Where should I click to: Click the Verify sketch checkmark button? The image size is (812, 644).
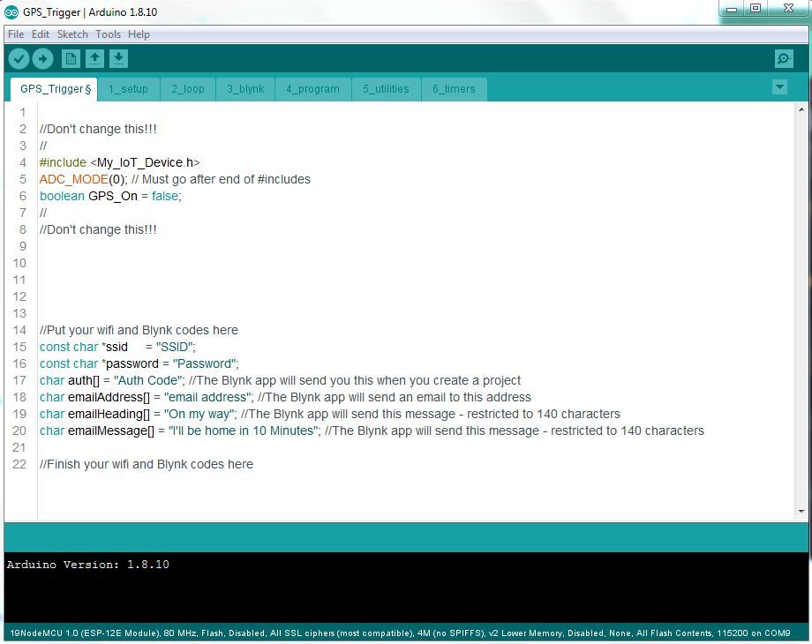click(19, 59)
